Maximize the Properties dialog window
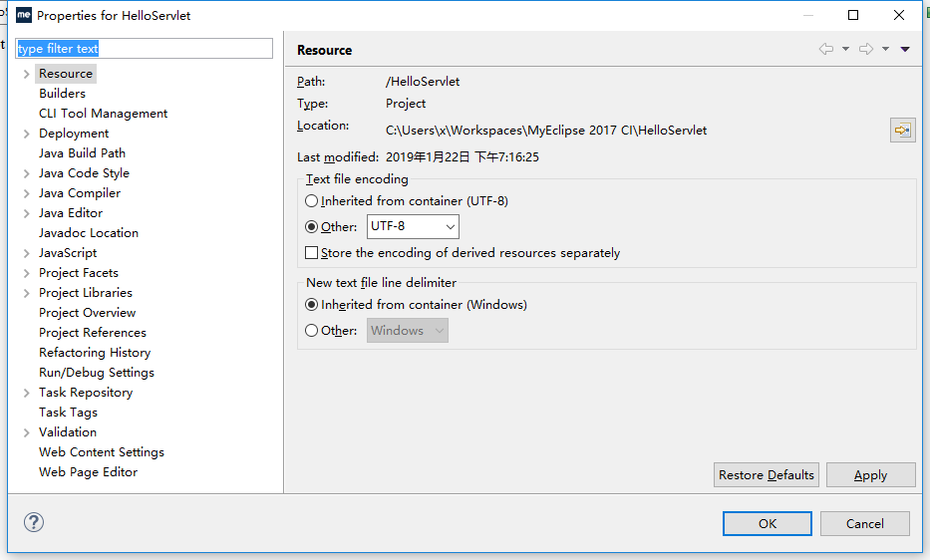Image resolution: width=930 pixels, height=560 pixels. click(x=853, y=15)
